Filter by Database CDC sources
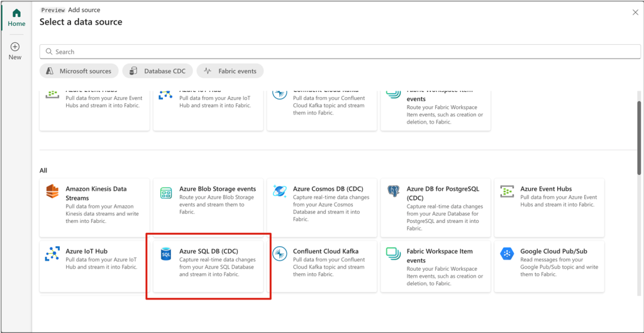Image resolution: width=644 pixels, height=333 pixels. coord(158,71)
